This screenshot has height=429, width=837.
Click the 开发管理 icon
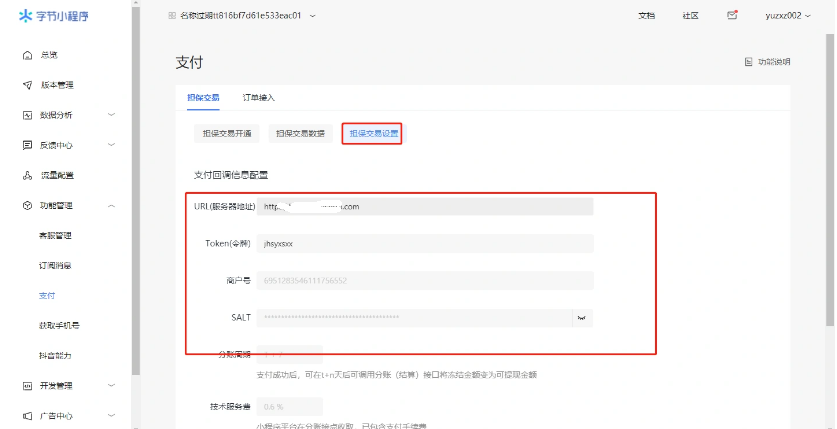(28, 386)
